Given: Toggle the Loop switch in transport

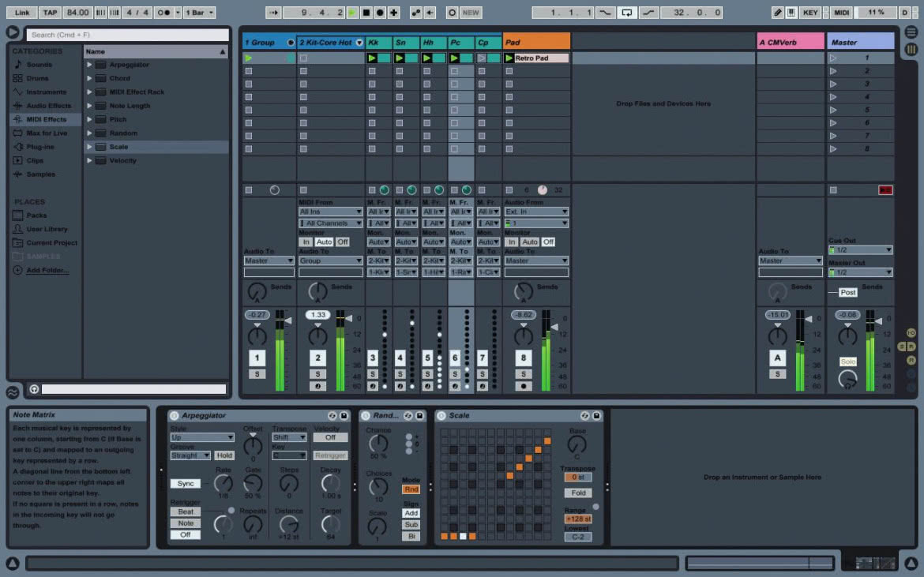Looking at the screenshot, I should tap(626, 13).
